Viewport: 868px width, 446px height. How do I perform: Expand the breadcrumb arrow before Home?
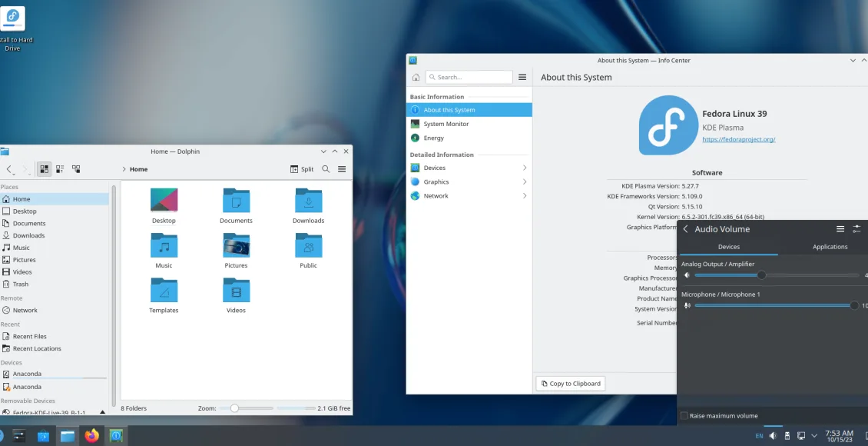[x=124, y=169]
